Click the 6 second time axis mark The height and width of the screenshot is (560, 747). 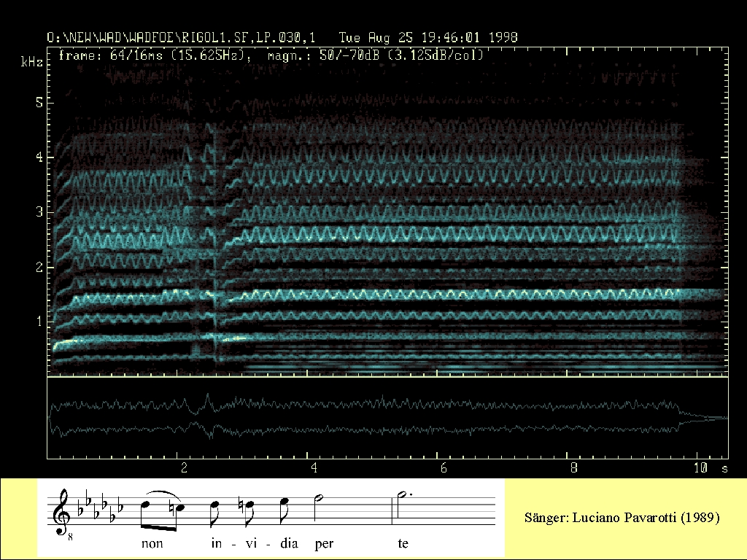point(442,467)
